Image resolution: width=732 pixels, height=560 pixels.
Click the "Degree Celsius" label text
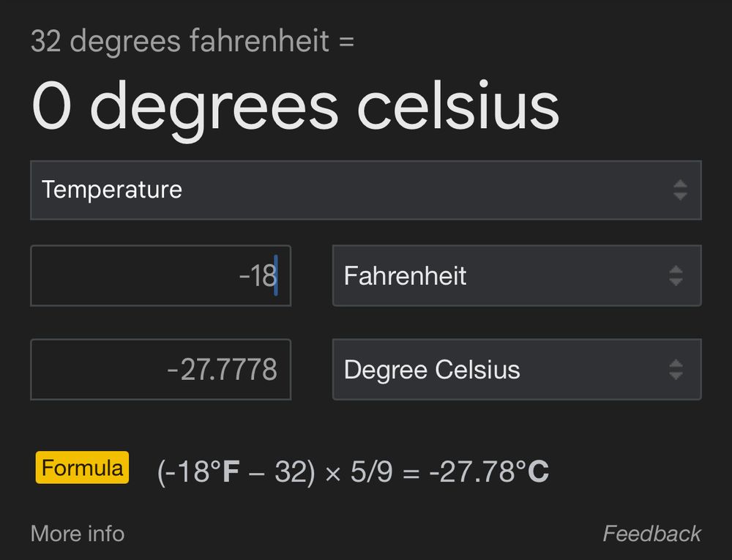tap(432, 370)
